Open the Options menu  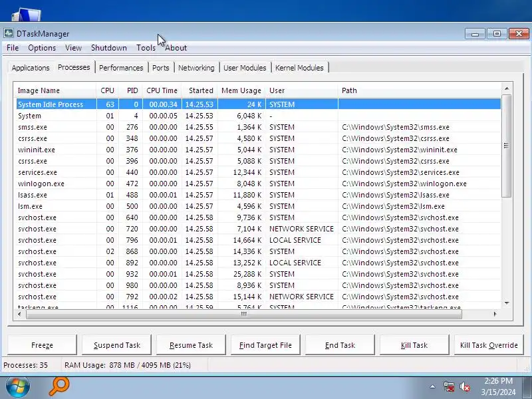pyautogui.click(x=42, y=48)
